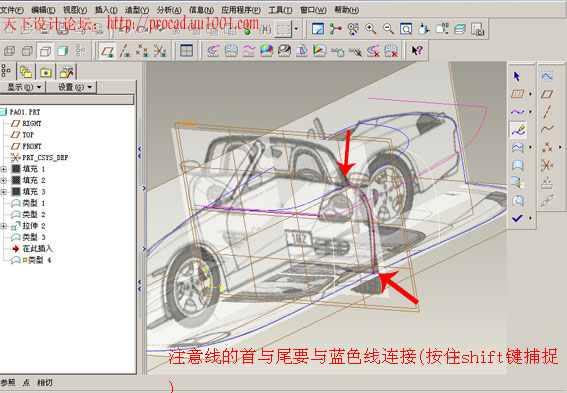
Task: Click the create style curve tool
Action: (x=517, y=112)
